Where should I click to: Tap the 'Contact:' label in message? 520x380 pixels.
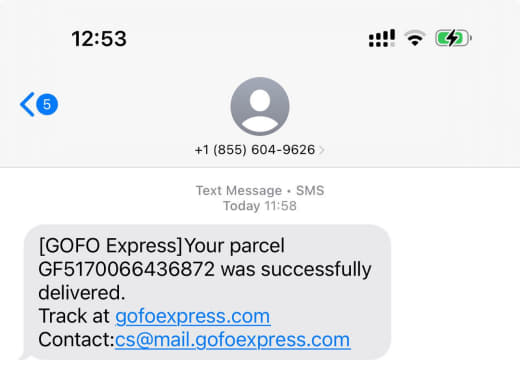click(x=77, y=340)
